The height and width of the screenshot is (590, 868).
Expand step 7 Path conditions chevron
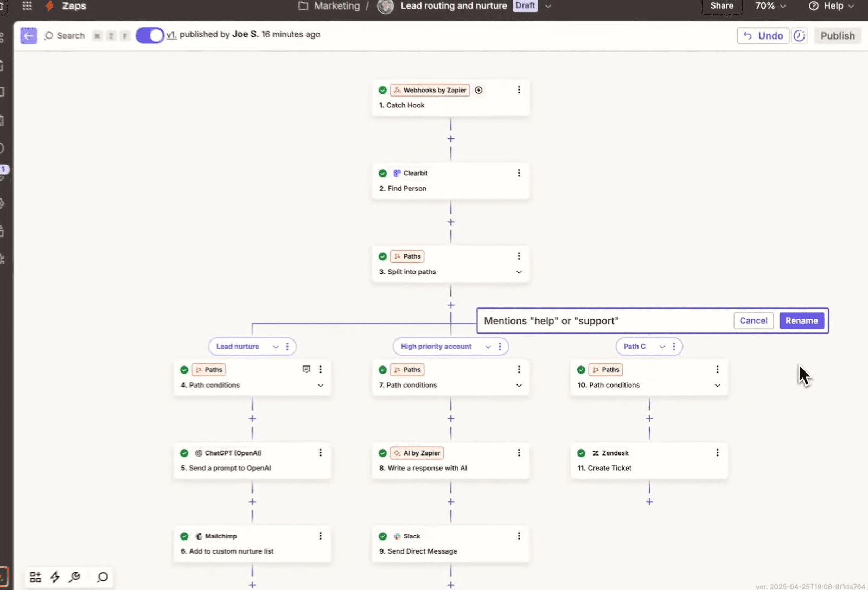[x=519, y=386]
